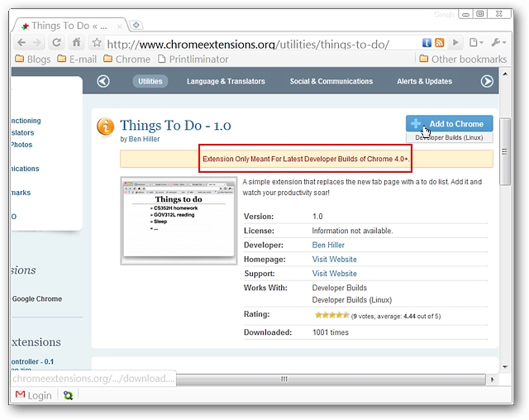The width and height of the screenshot is (529, 420).
Task: Click the vertical scrollbar down arrow
Action: (505, 367)
